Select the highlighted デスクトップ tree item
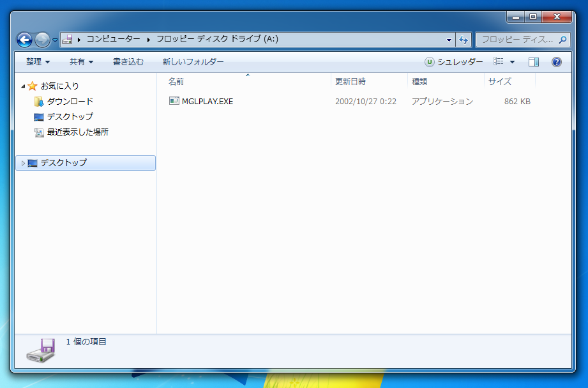 click(x=86, y=163)
